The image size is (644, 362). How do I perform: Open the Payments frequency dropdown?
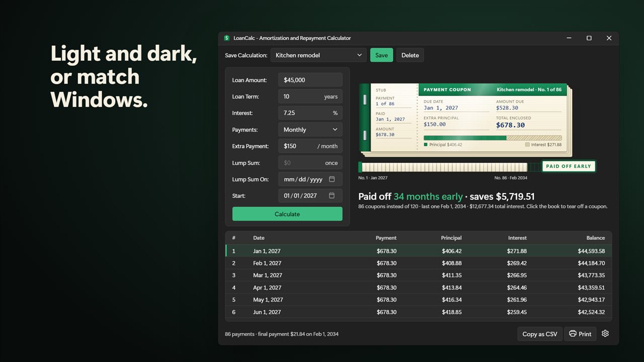click(310, 130)
